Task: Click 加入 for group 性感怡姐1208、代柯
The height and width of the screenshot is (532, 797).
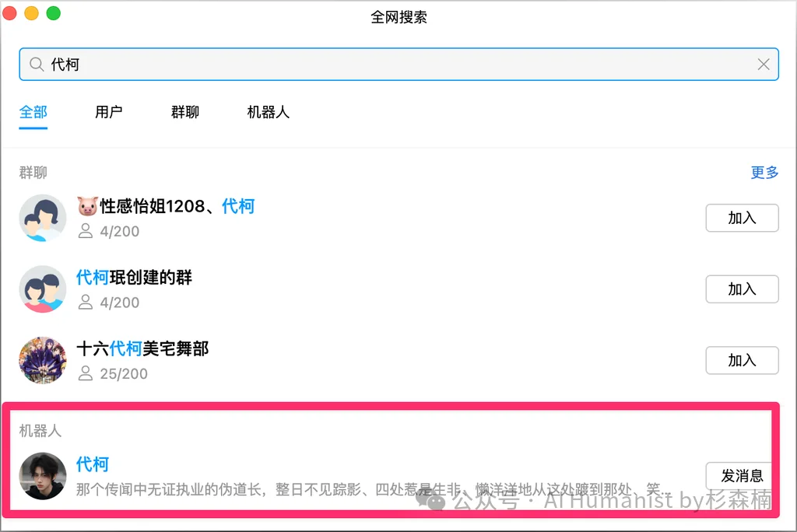Action: pyautogui.click(x=742, y=218)
